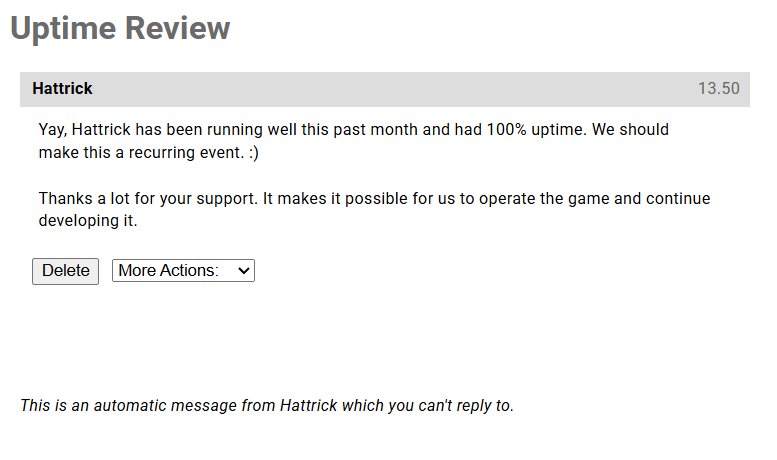Open the More Actions dropdown
777x460 pixels.
click(x=183, y=271)
